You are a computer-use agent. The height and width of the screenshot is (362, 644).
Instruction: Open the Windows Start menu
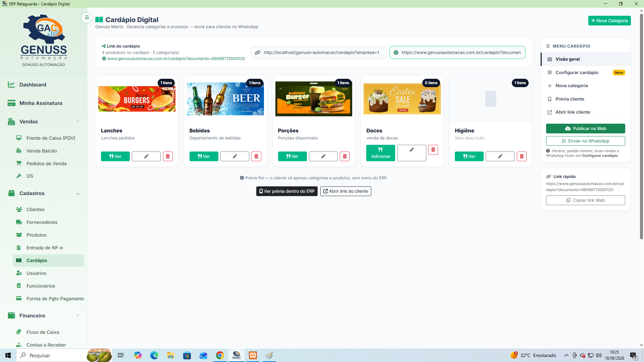[8, 355]
